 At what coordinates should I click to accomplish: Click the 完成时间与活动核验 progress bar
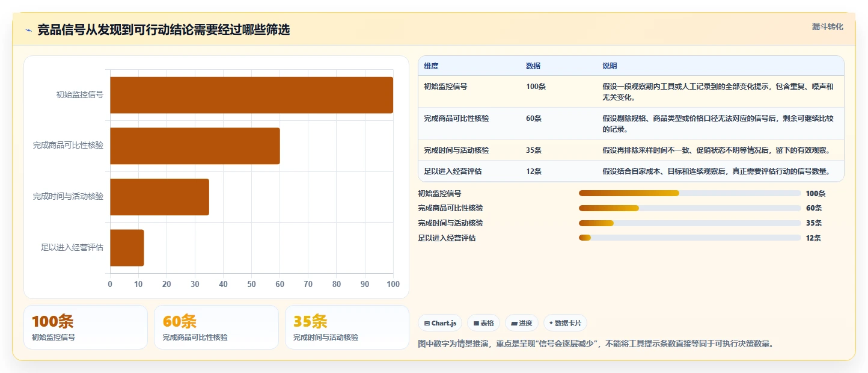click(x=689, y=223)
